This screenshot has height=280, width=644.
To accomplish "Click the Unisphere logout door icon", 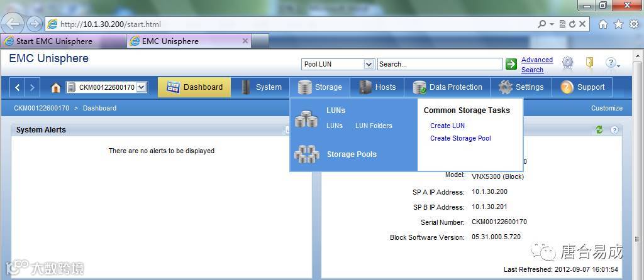I will [589, 62].
